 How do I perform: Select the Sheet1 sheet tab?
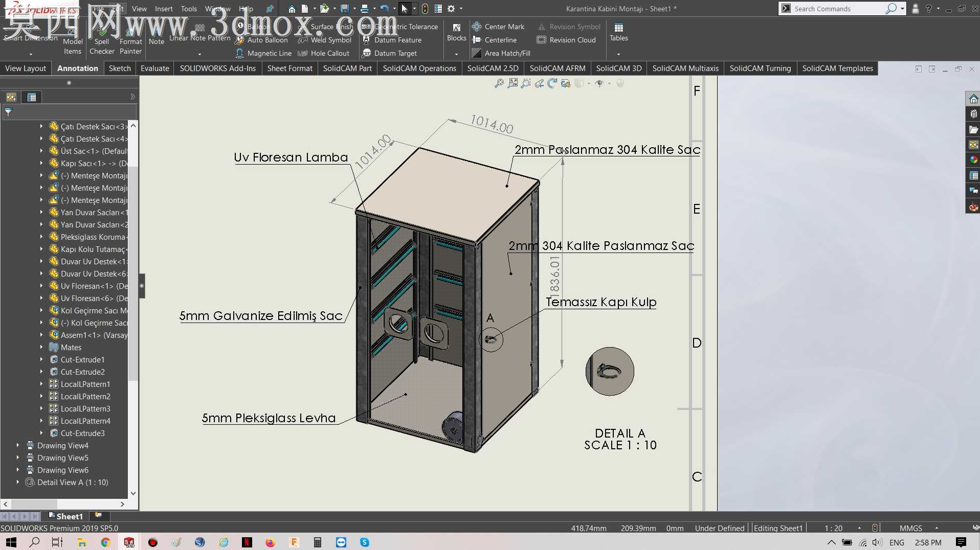click(x=65, y=516)
